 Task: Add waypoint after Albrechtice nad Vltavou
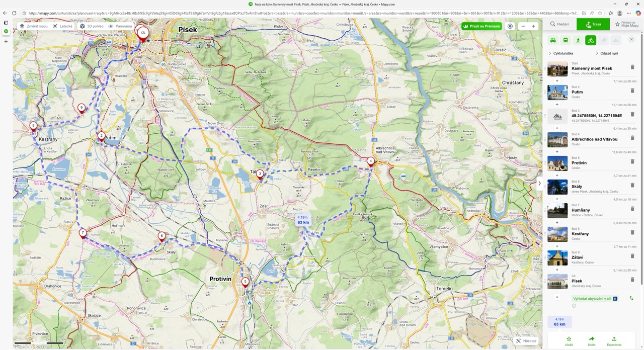[x=557, y=152]
